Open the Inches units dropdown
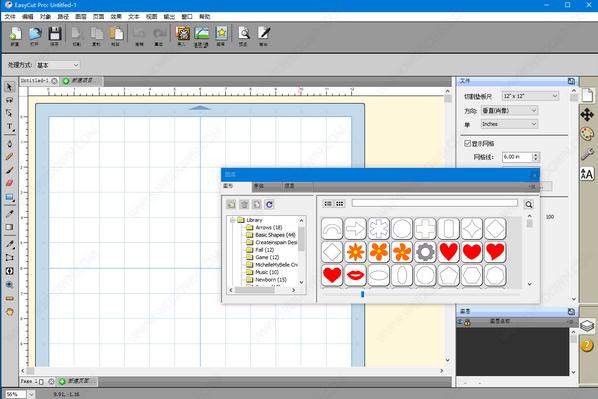 click(509, 124)
